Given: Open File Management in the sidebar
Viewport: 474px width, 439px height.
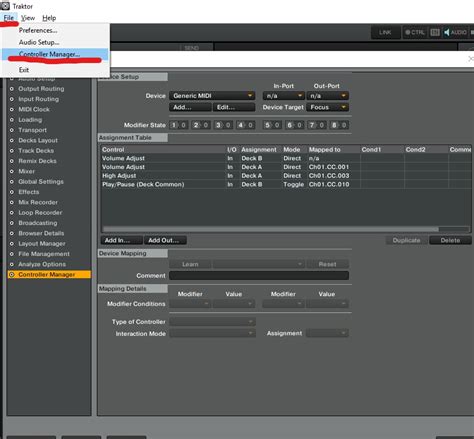Looking at the screenshot, I should 44,254.
